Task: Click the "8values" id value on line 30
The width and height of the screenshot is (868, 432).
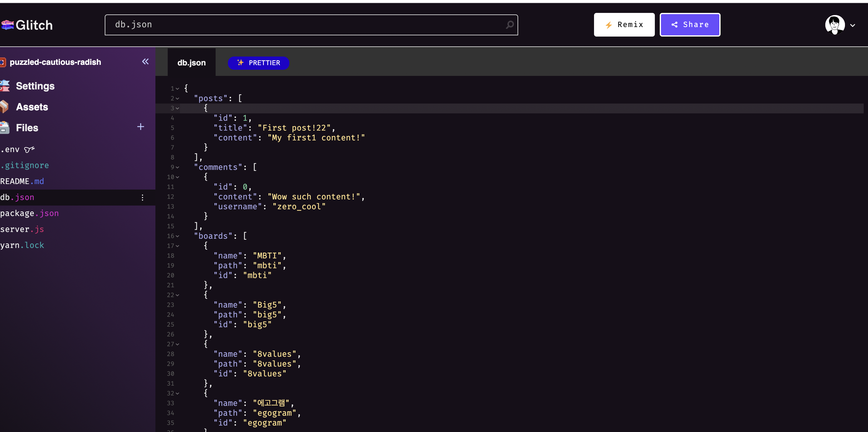Action: point(264,374)
